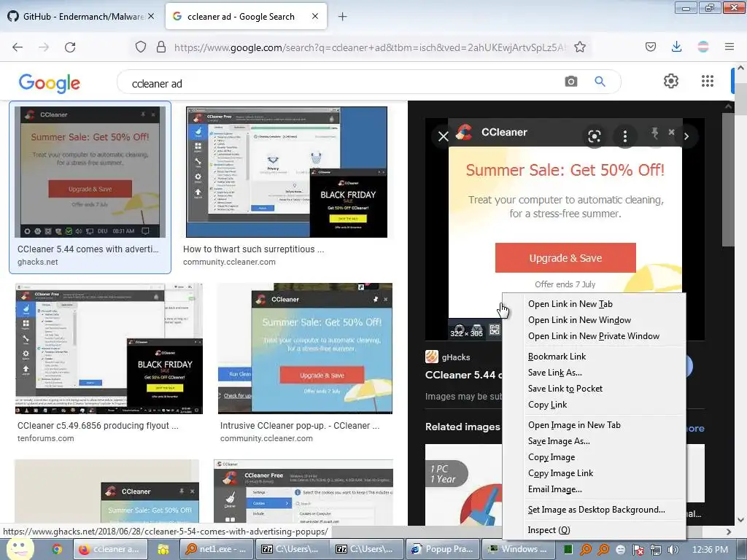Search by image using the camera icon
747x560 pixels.
pos(570,82)
